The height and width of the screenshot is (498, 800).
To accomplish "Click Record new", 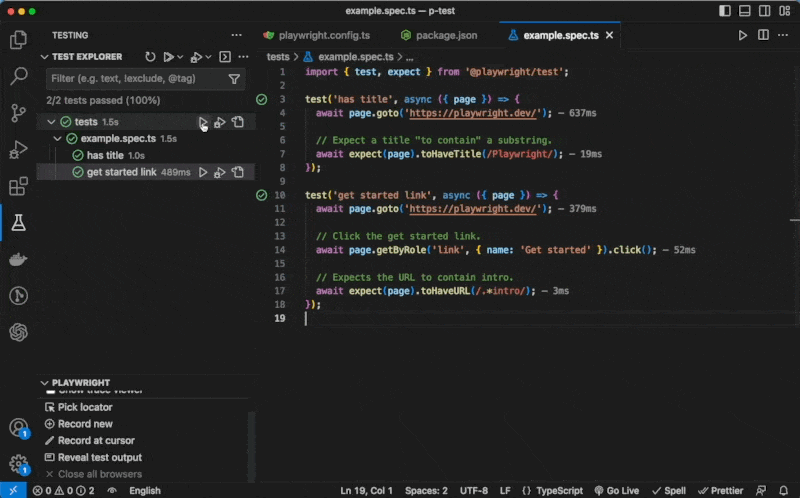I will coord(85,424).
